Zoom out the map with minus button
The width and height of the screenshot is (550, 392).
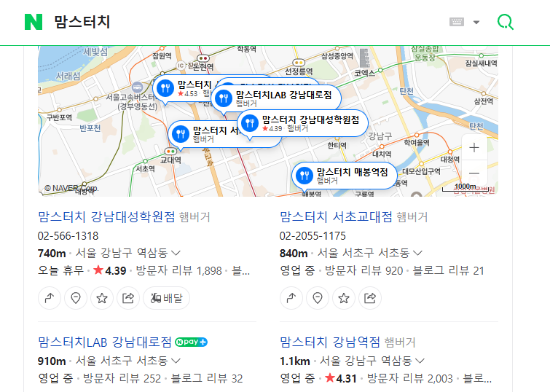(474, 173)
